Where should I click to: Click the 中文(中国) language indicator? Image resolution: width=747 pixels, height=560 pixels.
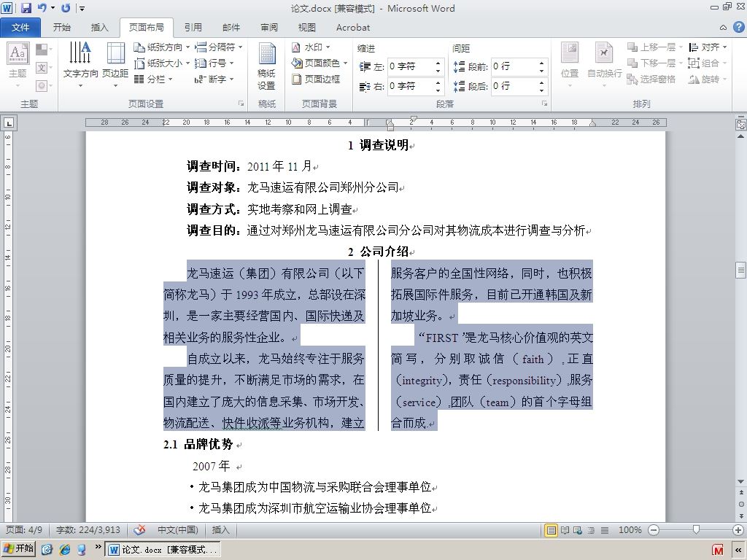coord(178,529)
